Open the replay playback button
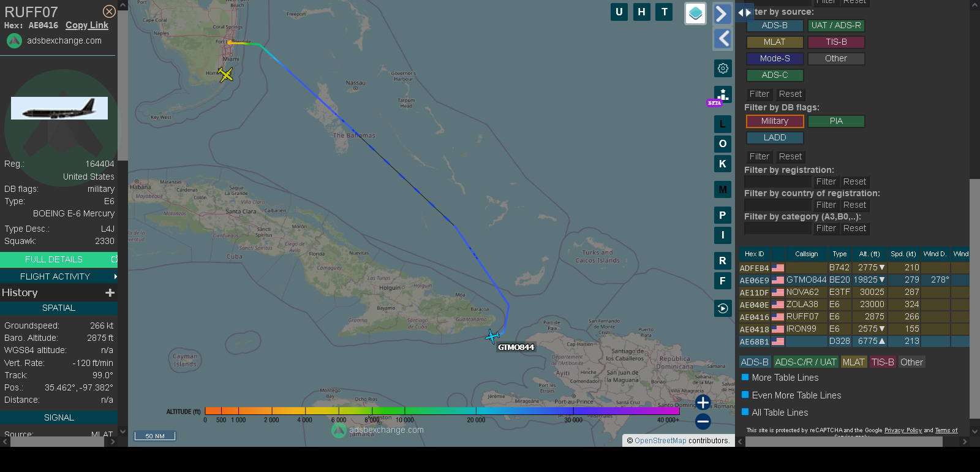The width and height of the screenshot is (980, 472). point(723,308)
